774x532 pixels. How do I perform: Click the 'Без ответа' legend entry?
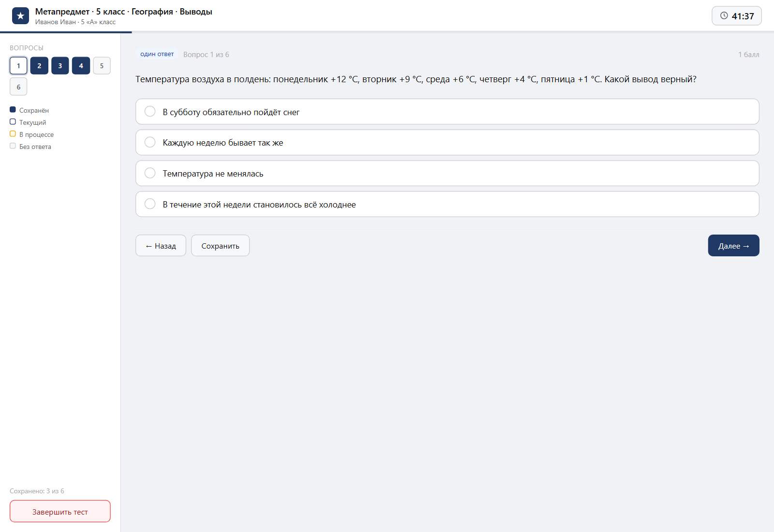click(x=30, y=147)
